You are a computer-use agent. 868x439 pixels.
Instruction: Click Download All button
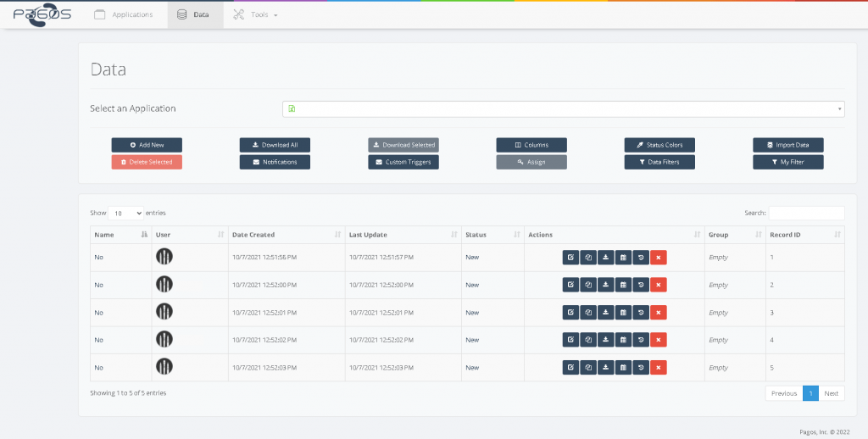275,145
